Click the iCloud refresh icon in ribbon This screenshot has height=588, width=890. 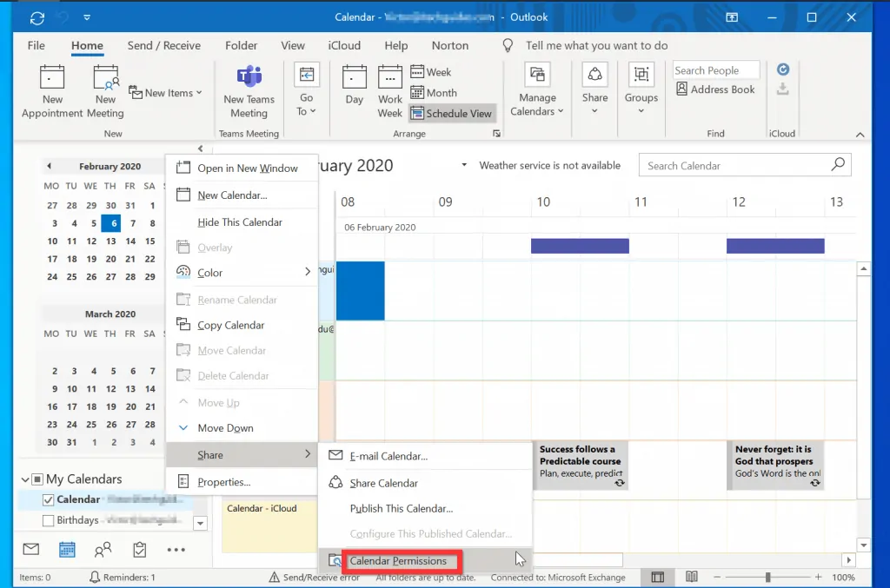tap(783, 69)
